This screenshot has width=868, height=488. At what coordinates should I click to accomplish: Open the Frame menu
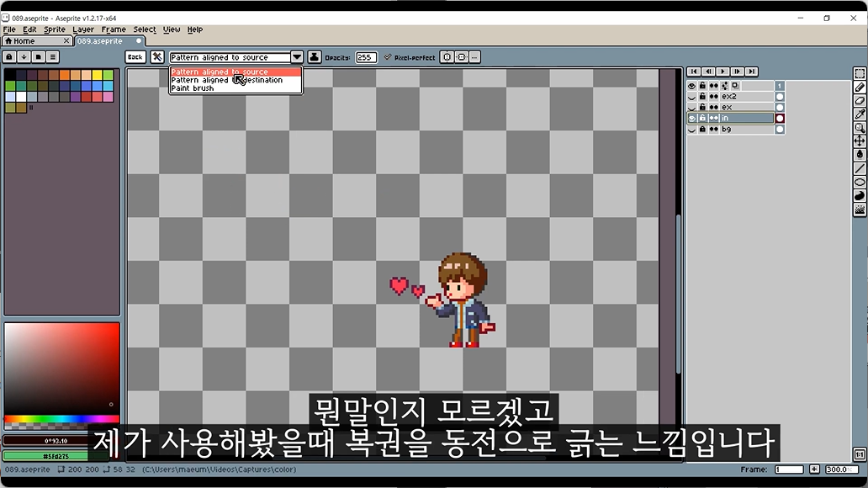point(114,29)
